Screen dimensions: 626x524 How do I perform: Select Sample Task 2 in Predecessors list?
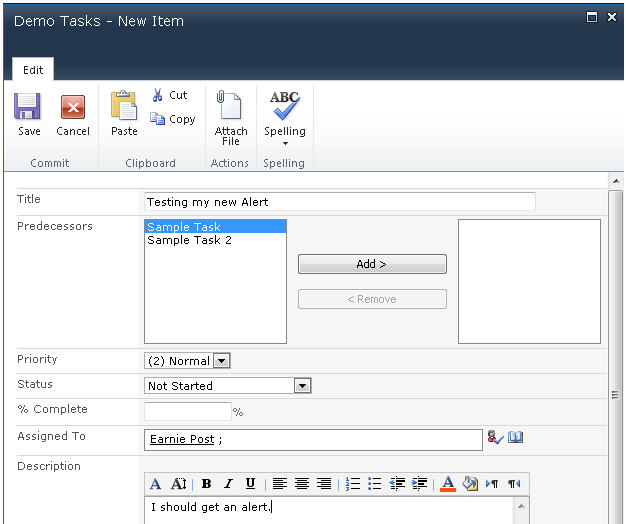pos(189,241)
